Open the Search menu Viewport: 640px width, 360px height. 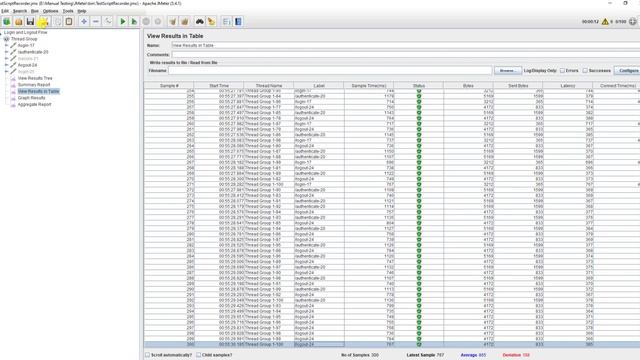[20, 11]
